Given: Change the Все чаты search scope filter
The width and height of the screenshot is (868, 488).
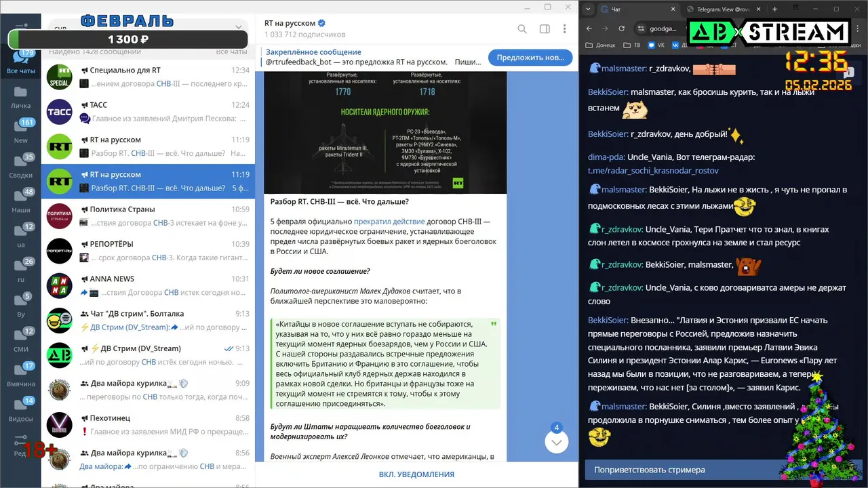Looking at the screenshot, I should point(231,52).
